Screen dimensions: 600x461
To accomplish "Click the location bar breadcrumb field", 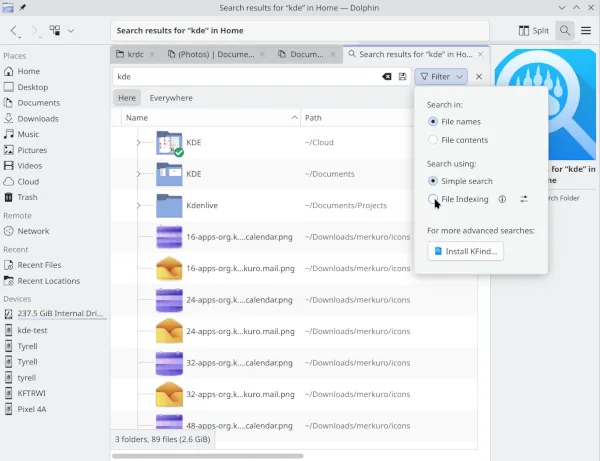I will click(300, 31).
